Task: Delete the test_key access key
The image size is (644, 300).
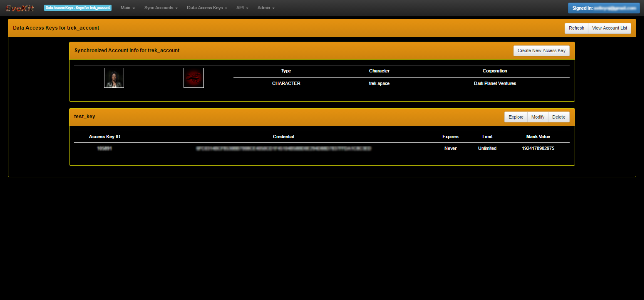Action: [x=559, y=117]
